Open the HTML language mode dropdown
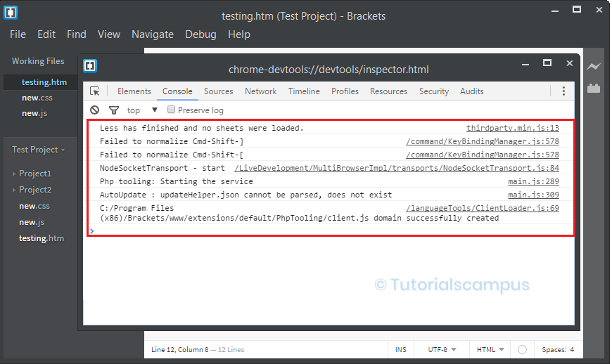This screenshot has width=612, height=364. [x=490, y=349]
